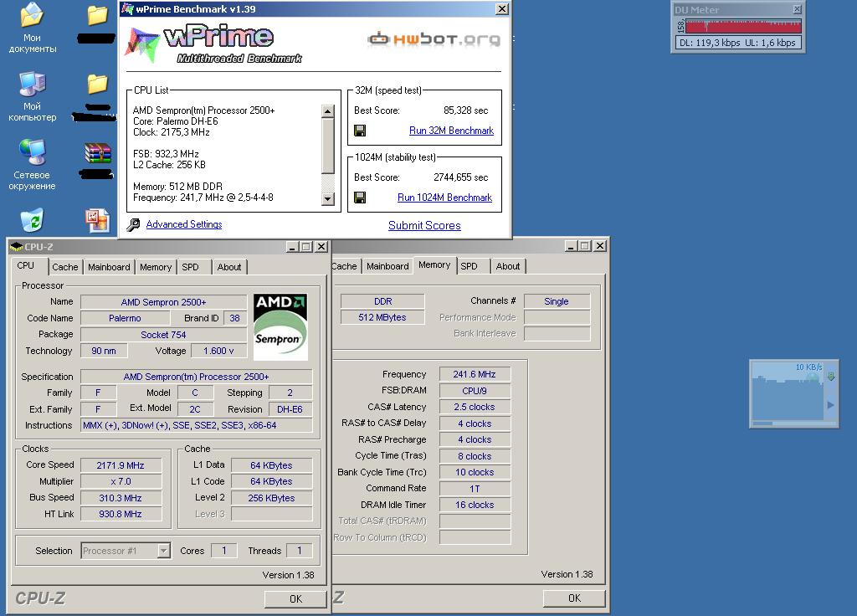Click the floppy save icon under 1024M test

click(x=360, y=198)
